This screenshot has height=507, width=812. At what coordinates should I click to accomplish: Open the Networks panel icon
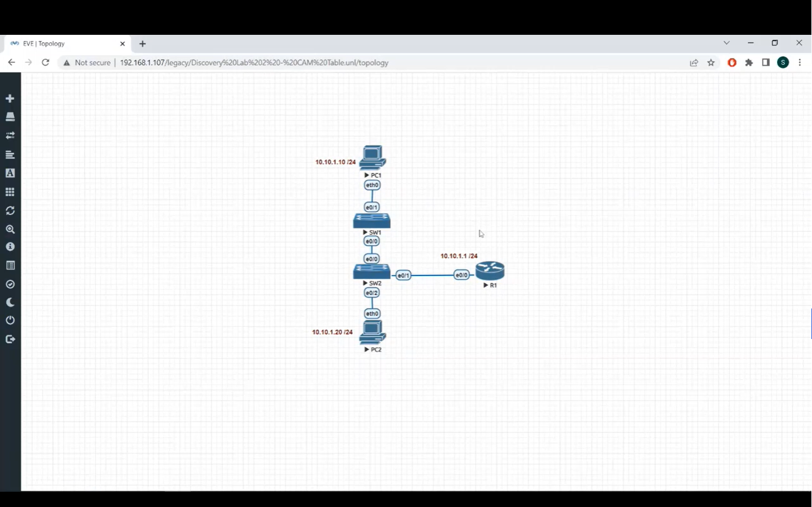point(10,135)
